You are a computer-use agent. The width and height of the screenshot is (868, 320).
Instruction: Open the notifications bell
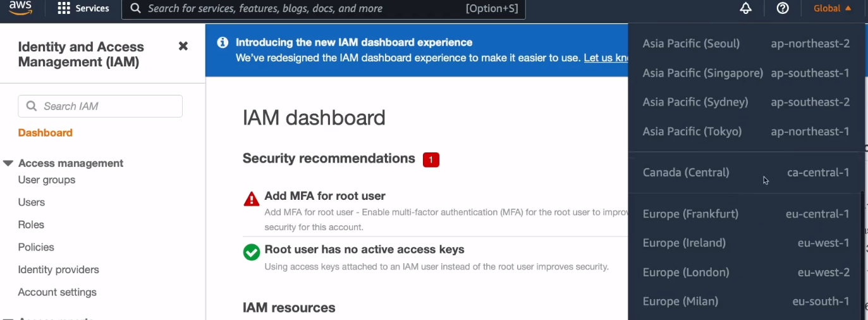(746, 8)
